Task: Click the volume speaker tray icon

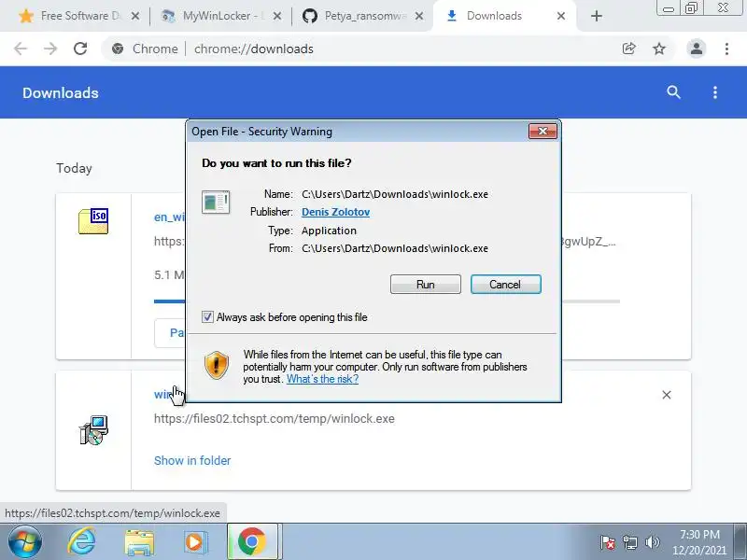Action: coord(652,542)
